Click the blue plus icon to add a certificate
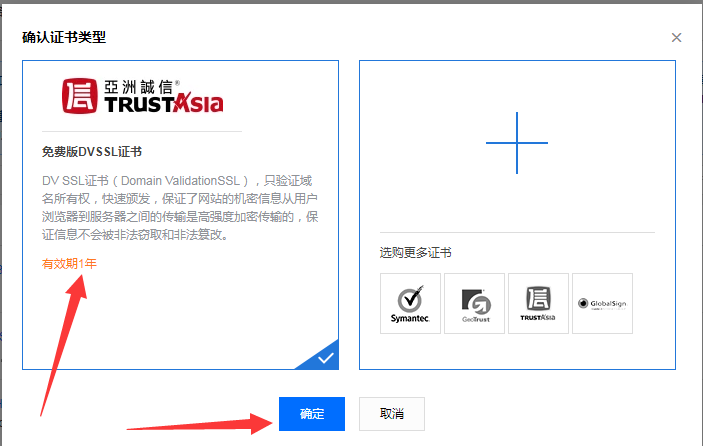Screen dimensions: 703x446 click(516, 143)
